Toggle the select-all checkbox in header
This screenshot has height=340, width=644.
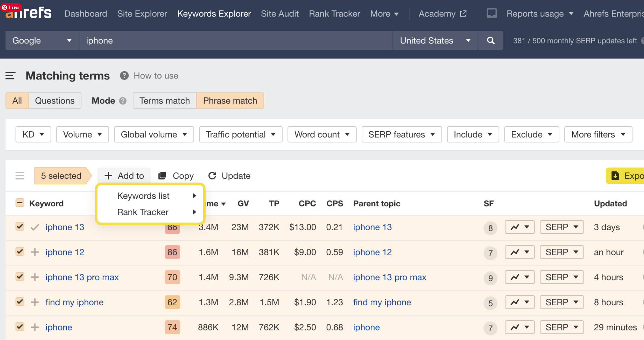(x=20, y=203)
